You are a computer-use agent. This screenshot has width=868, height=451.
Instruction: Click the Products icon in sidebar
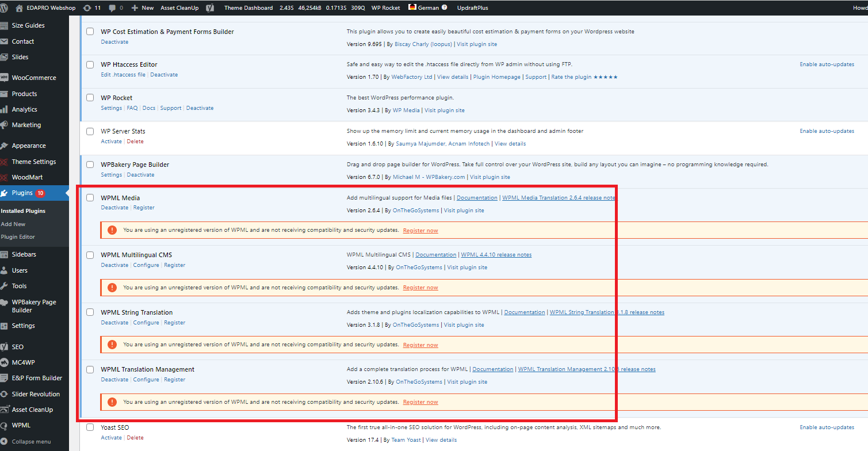pyautogui.click(x=5, y=94)
